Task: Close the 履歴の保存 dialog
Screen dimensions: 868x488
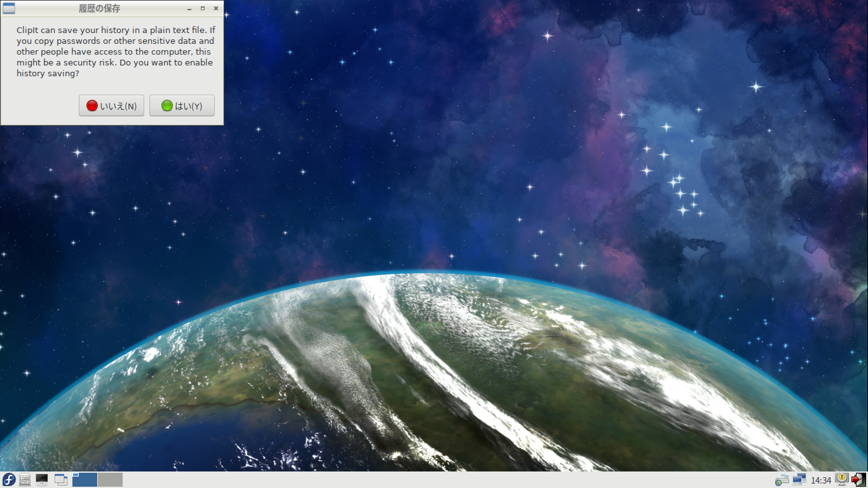Action: (x=216, y=9)
